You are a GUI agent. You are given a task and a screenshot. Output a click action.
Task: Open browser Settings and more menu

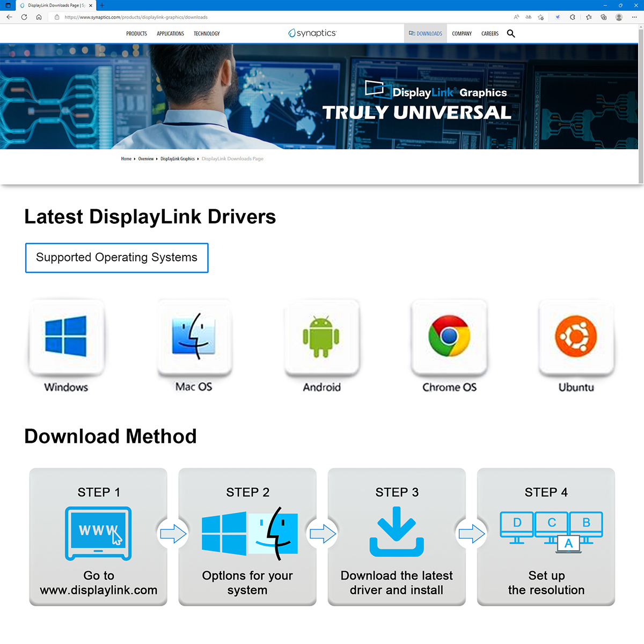click(634, 17)
